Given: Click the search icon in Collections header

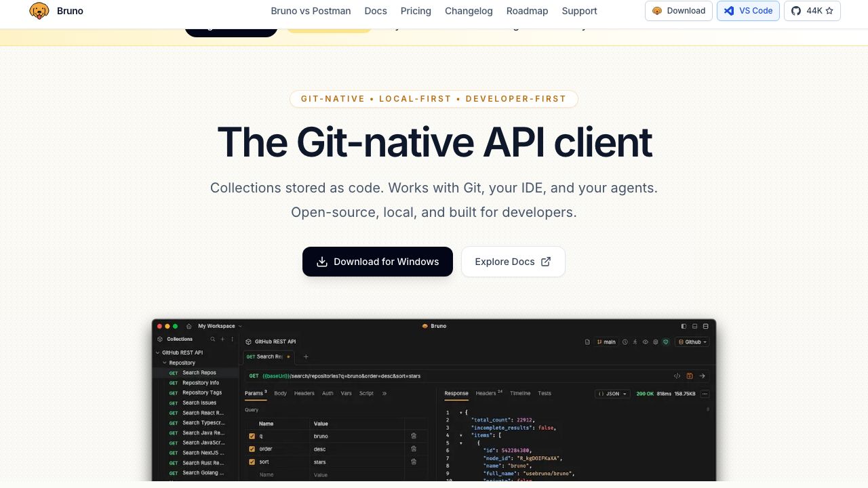Looking at the screenshot, I should click(x=212, y=339).
